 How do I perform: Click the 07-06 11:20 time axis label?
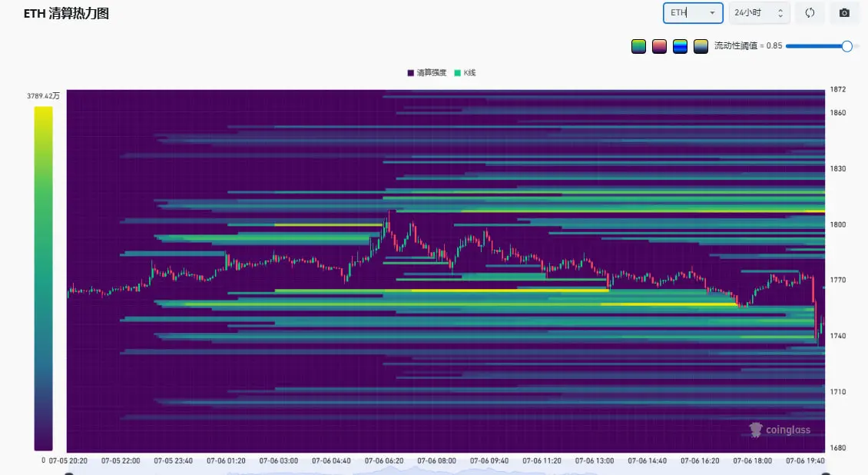tap(542, 460)
